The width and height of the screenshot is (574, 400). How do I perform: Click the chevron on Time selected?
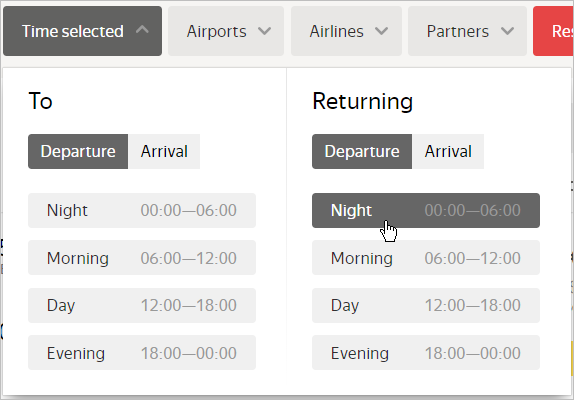[142, 30]
